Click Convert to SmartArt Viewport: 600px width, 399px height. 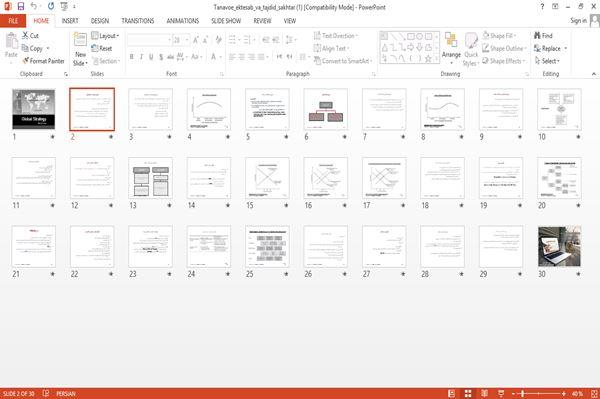click(x=343, y=61)
